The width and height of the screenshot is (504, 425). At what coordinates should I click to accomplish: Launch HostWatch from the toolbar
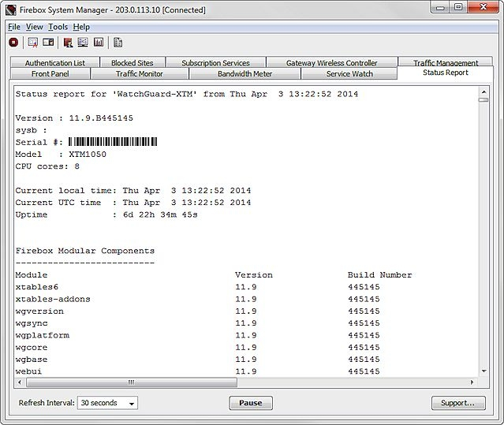tap(83, 43)
